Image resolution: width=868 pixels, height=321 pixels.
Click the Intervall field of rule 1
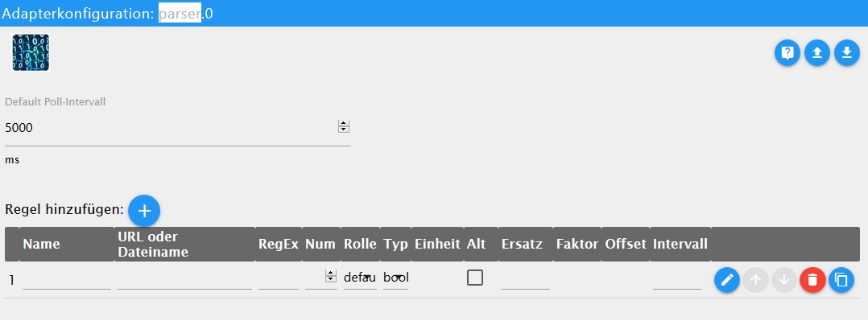tap(677, 278)
